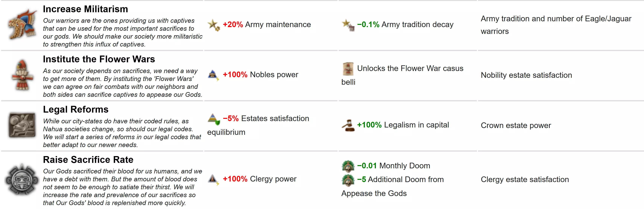Click the Estates satisfaction equilibrium icon
The width and height of the screenshot is (644, 209).
tap(214, 119)
